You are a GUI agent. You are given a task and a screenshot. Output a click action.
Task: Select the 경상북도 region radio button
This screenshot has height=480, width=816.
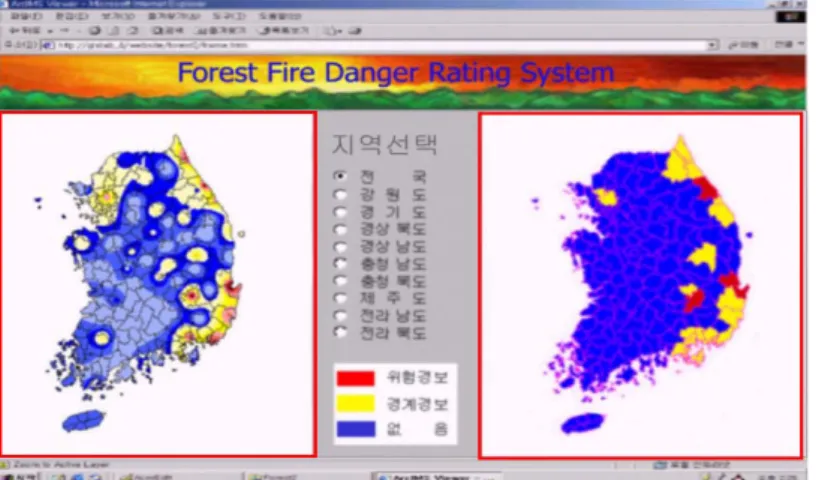[x=340, y=229]
